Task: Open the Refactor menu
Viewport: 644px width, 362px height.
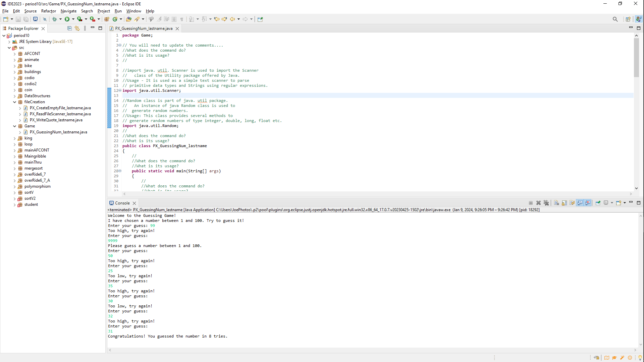Action: pos(48,11)
